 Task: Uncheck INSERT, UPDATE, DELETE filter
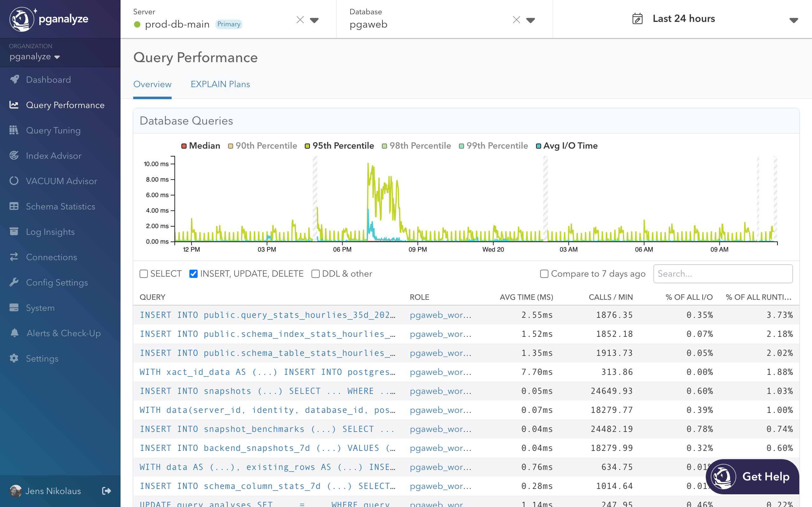pyautogui.click(x=193, y=274)
